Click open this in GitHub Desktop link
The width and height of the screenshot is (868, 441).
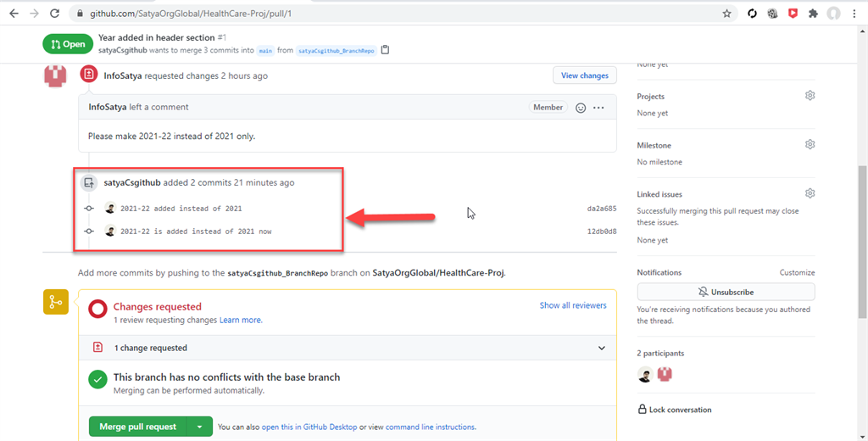click(309, 427)
